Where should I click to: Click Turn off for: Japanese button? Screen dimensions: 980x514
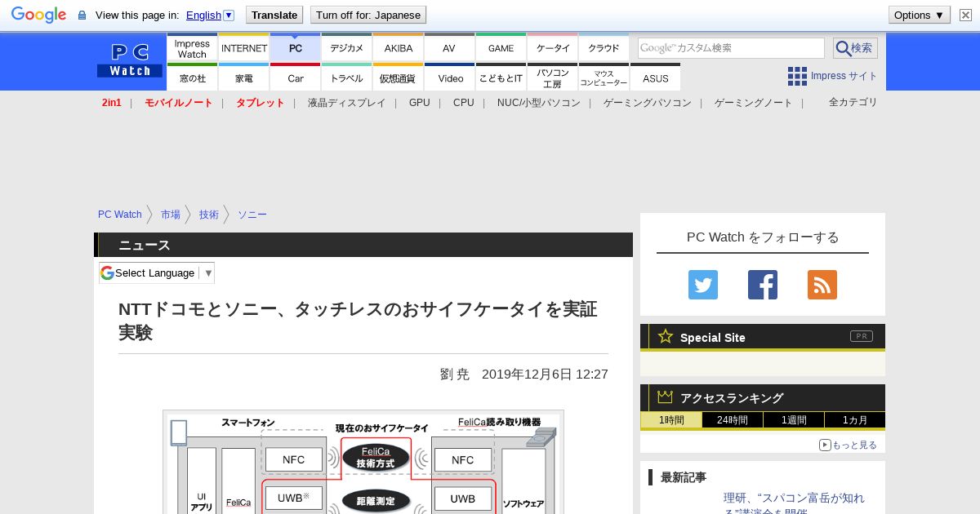368,15
